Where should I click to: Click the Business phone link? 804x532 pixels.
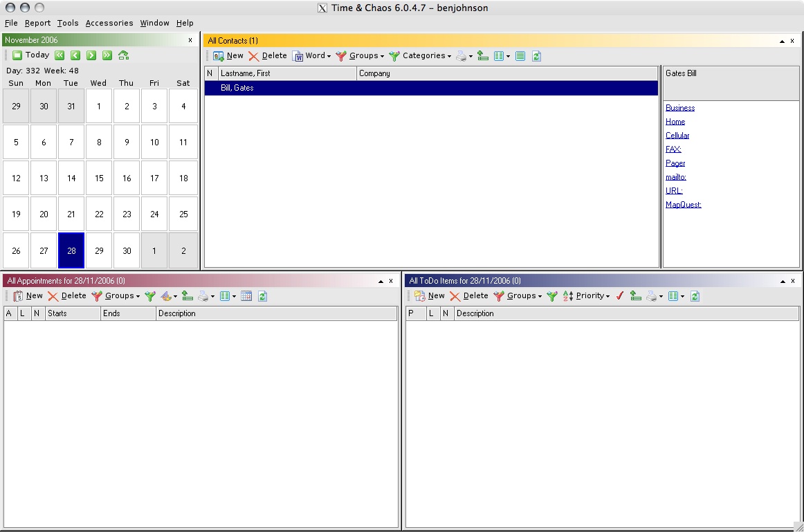coord(679,108)
